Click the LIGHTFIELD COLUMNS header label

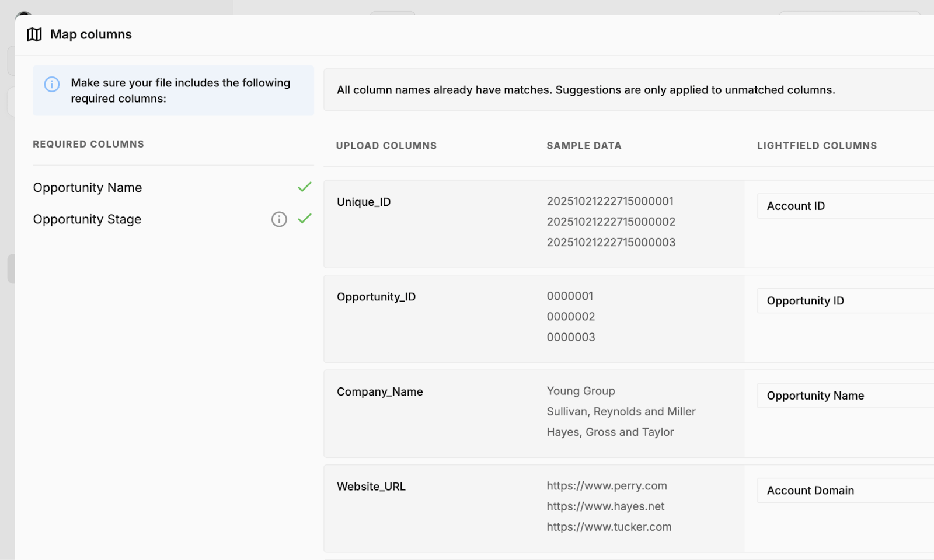coord(817,146)
